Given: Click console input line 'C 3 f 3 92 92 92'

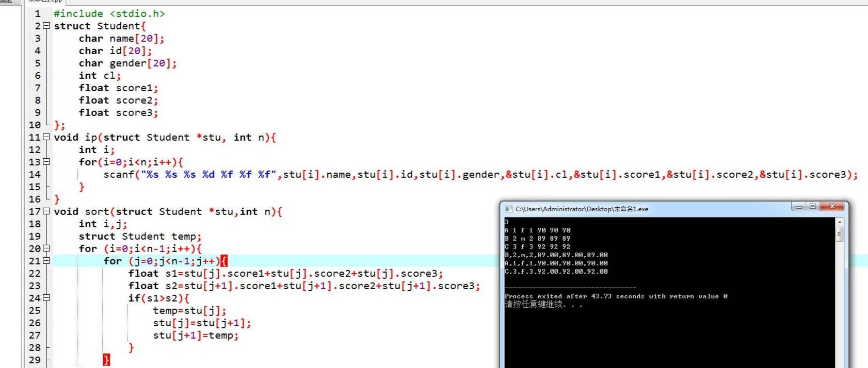Looking at the screenshot, I should 537,247.
